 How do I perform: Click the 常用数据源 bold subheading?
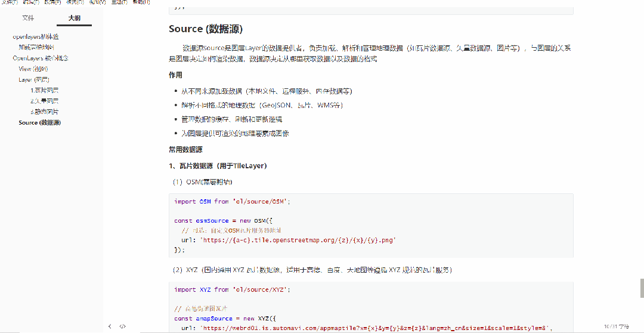185,149
